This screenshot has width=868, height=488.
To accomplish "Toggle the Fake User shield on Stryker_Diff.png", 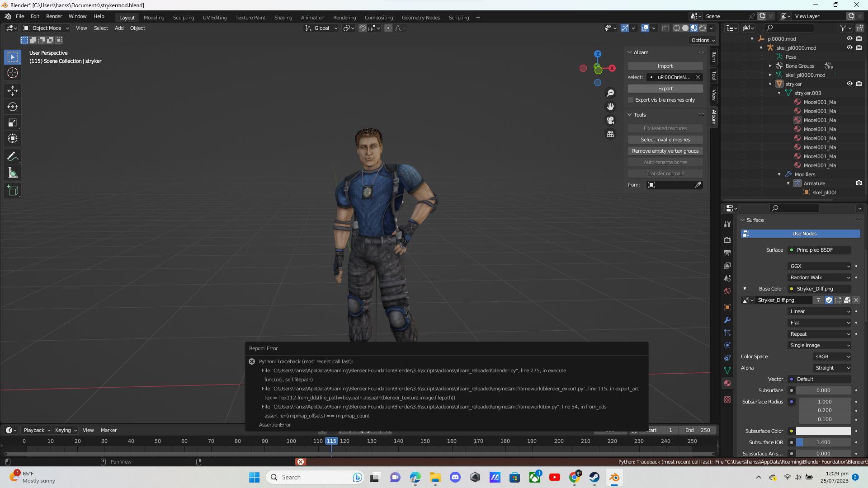I will [829, 300].
